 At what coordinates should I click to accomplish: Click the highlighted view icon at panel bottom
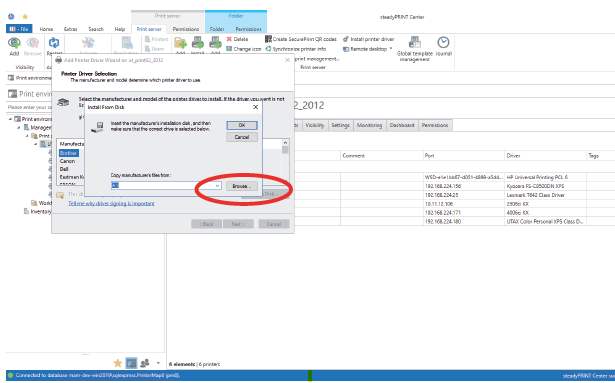point(131,363)
